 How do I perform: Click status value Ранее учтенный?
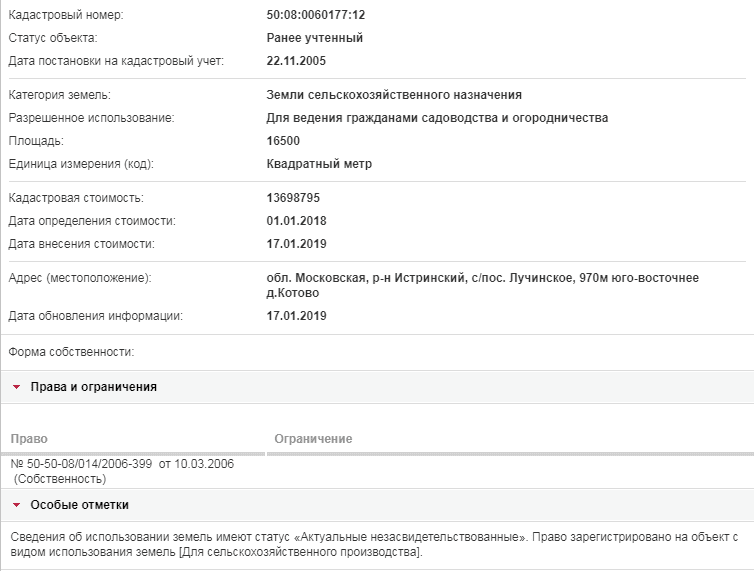coord(314,38)
